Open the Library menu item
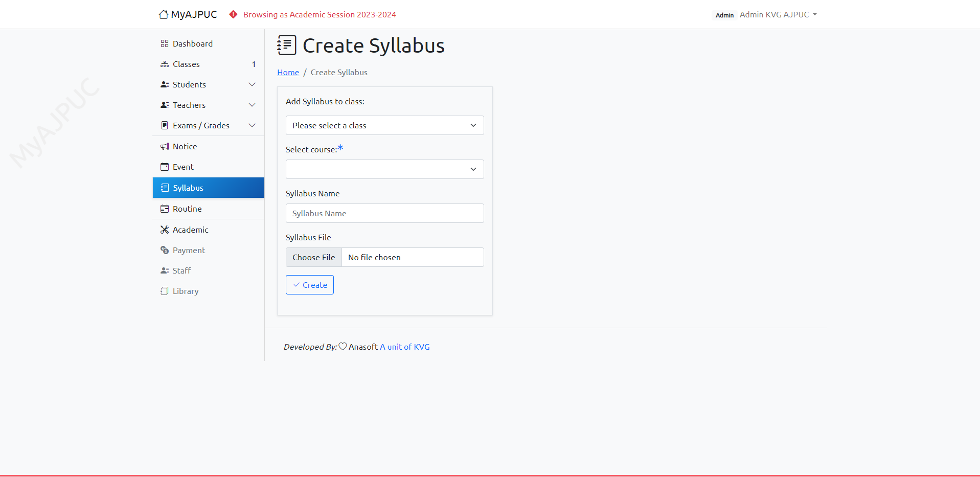 point(209,291)
